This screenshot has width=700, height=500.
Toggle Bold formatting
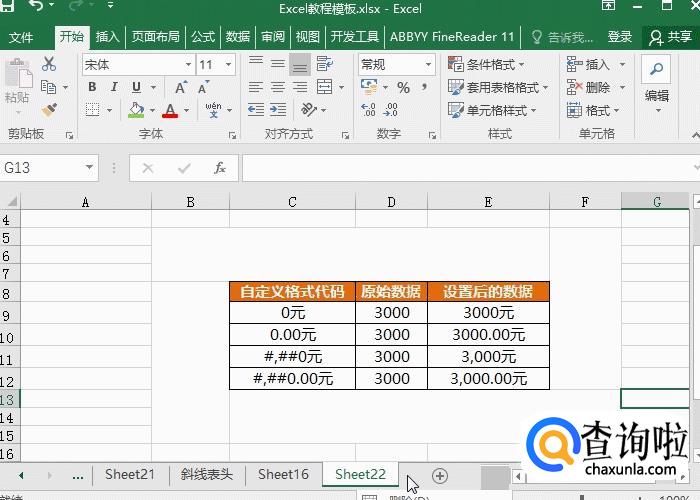pos(92,87)
